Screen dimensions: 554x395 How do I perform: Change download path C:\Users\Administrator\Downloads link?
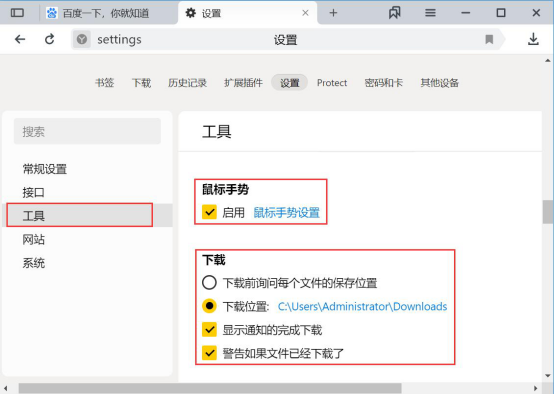click(x=363, y=306)
